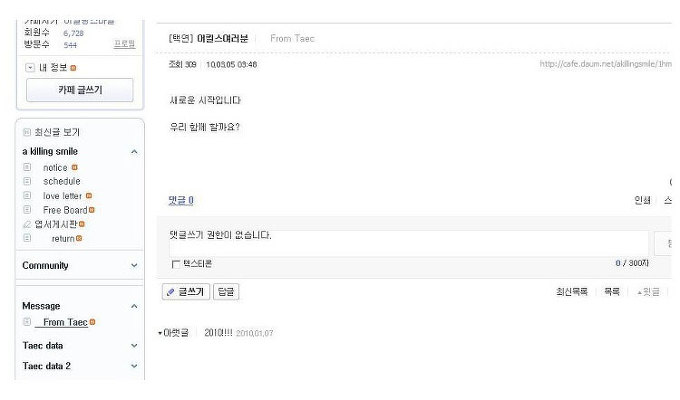Click the board icon beside From Taec
Image resolution: width=680 pixels, height=400 pixels.
[x=27, y=321]
